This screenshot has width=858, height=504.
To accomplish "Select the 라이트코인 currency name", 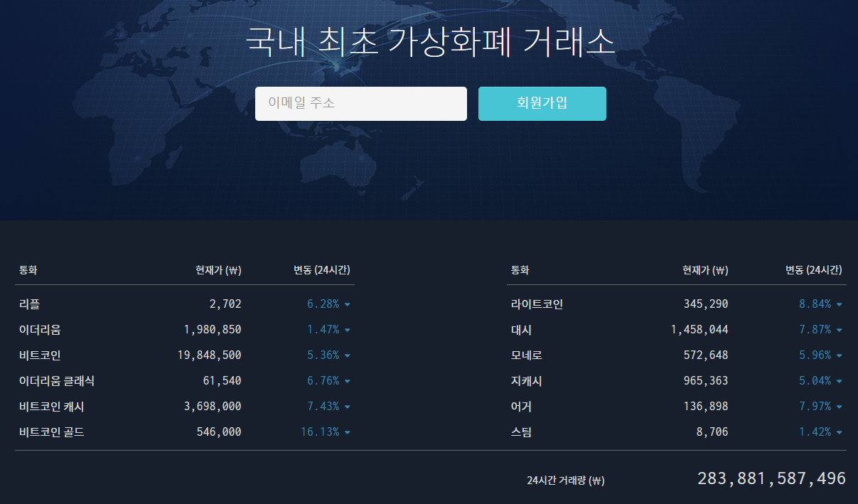I will (x=537, y=304).
